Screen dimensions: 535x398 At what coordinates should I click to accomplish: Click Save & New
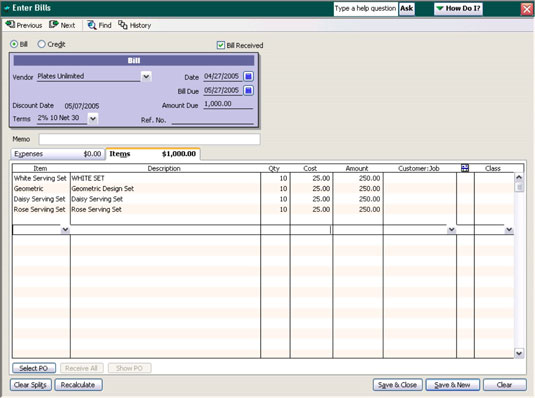click(452, 385)
